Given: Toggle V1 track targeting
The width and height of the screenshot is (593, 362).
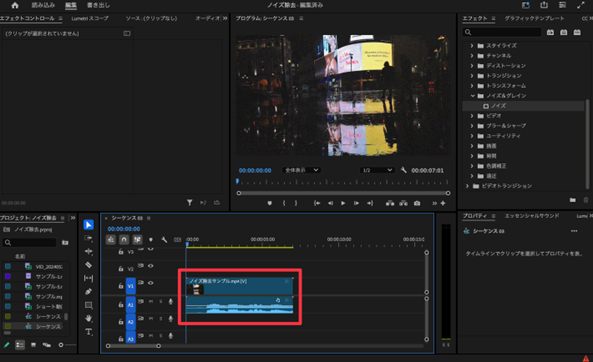Looking at the screenshot, I should click(x=130, y=286).
